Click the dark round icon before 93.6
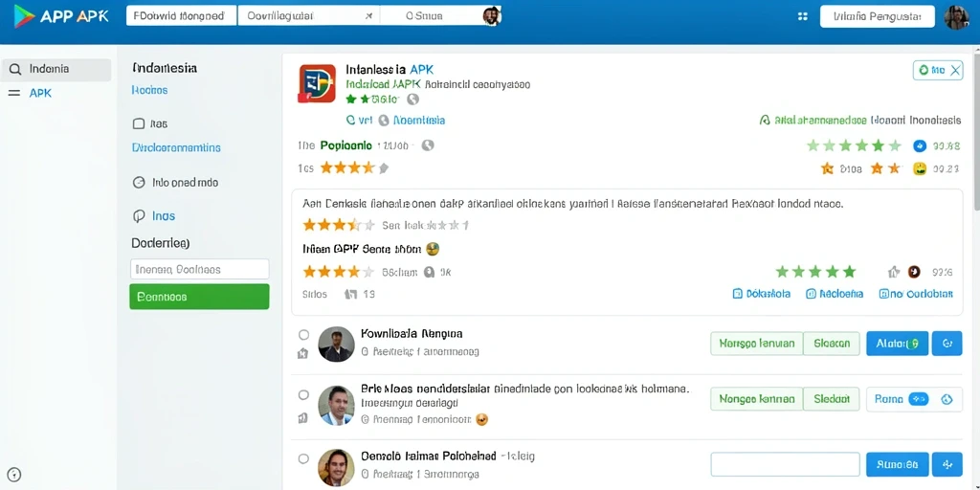Image resolution: width=980 pixels, height=490 pixels. (x=914, y=272)
